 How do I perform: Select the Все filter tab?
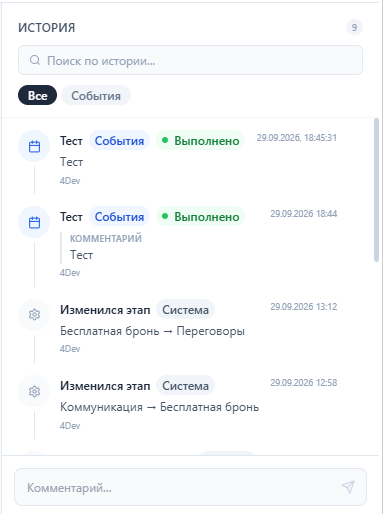[37, 95]
